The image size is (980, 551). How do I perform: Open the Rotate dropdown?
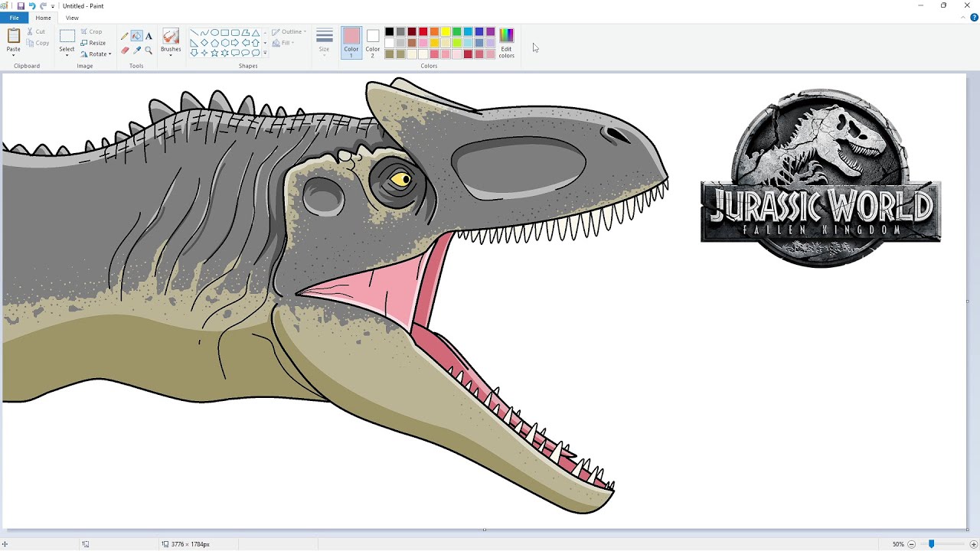pyautogui.click(x=96, y=54)
